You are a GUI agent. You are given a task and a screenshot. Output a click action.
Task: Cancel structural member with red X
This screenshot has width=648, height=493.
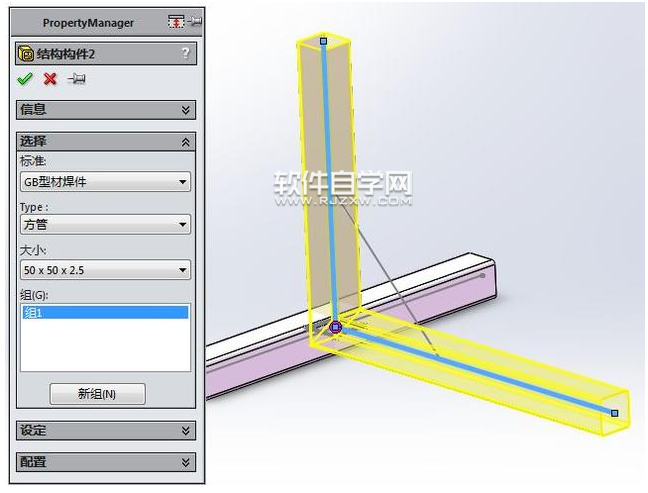coord(50,79)
